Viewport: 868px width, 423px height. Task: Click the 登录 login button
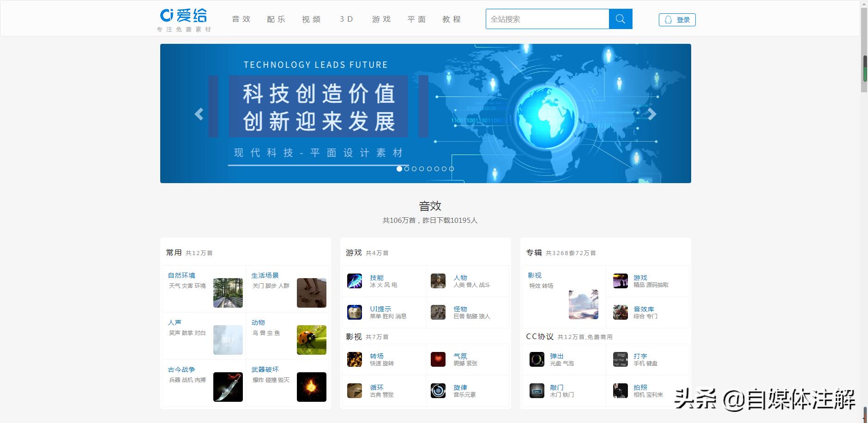click(677, 19)
